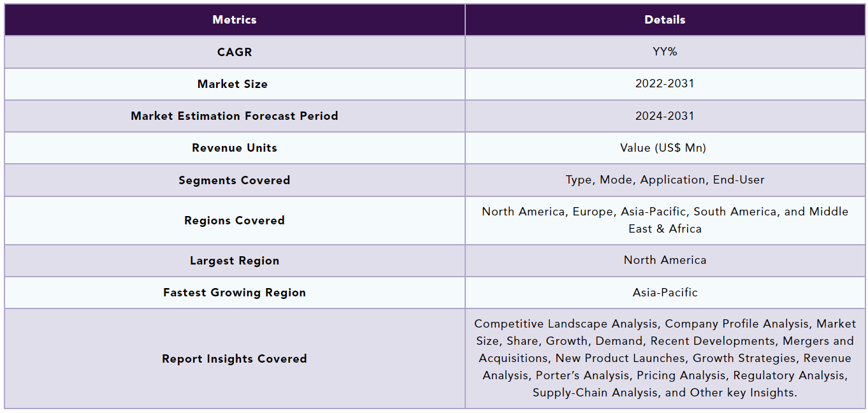The width and height of the screenshot is (868, 413).
Task: Click the Metrics column header
Action: pos(235,20)
